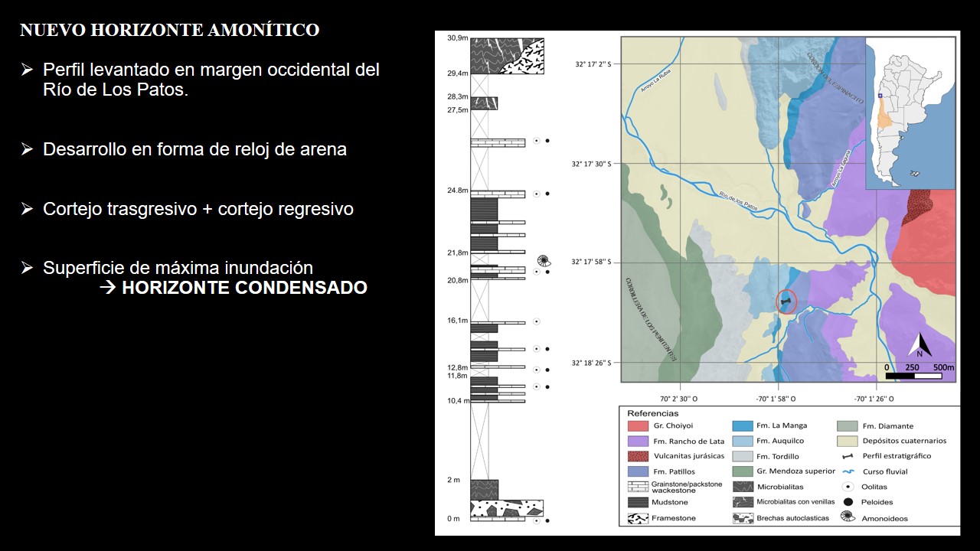Select the Fm. La Manga blue swatch
The width and height of the screenshot is (980, 551).
tap(743, 426)
